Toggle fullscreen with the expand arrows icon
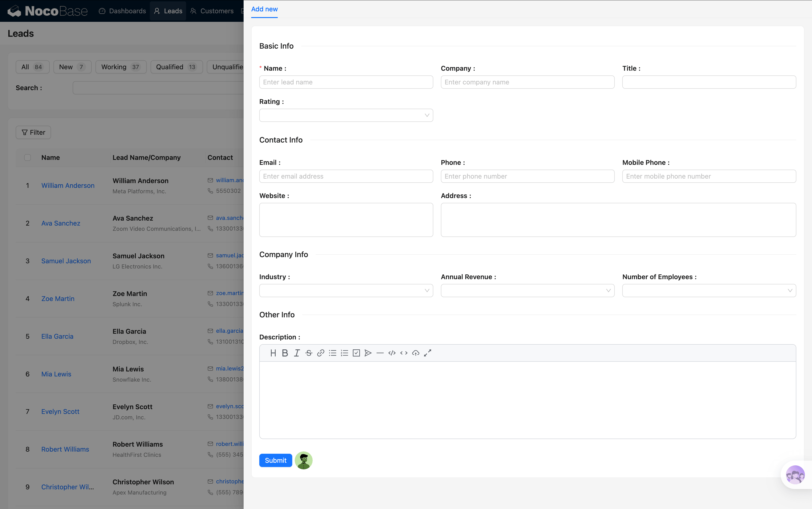This screenshot has height=509, width=812. click(x=428, y=353)
